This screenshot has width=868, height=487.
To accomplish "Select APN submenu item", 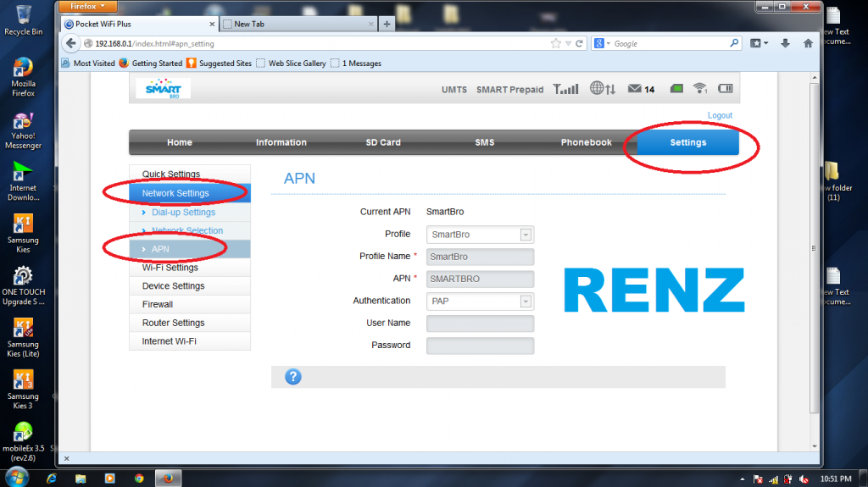I will tap(190, 249).
